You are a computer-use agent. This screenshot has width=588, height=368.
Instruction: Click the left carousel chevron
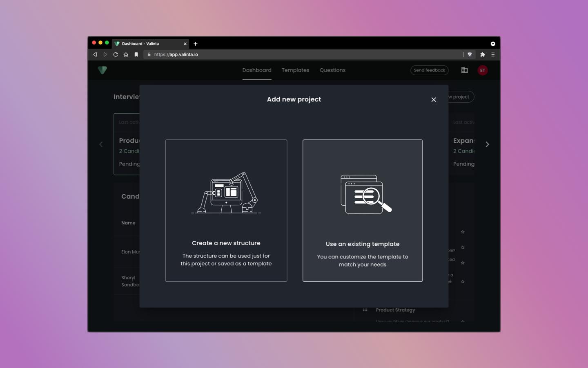click(101, 144)
